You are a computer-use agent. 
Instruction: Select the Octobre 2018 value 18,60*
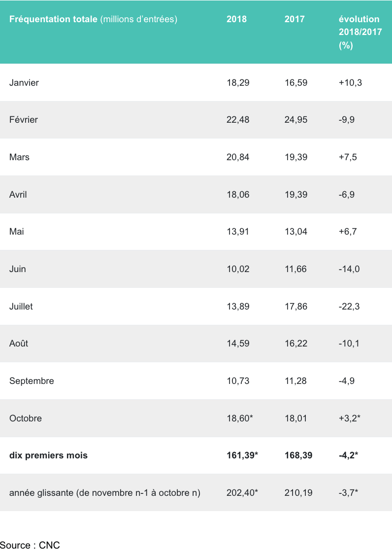pyautogui.click(x=240, y=418)
